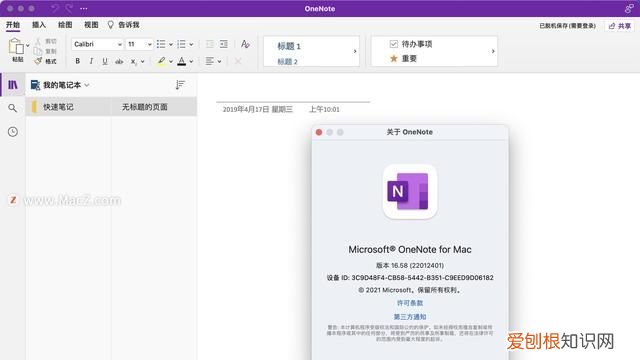Open the title bar ellipsis menu

(x=84, y=9)
